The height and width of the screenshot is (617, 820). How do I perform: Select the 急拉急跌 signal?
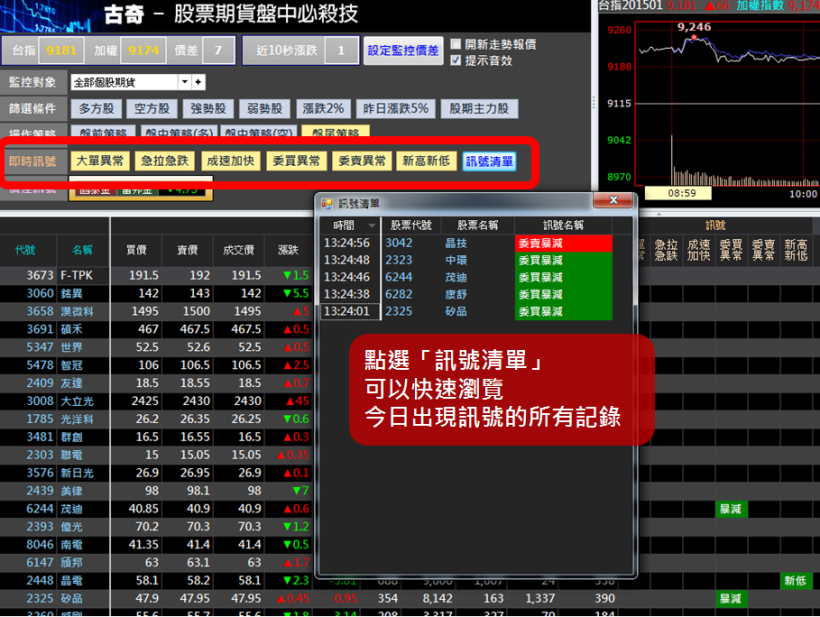[167, 160]
